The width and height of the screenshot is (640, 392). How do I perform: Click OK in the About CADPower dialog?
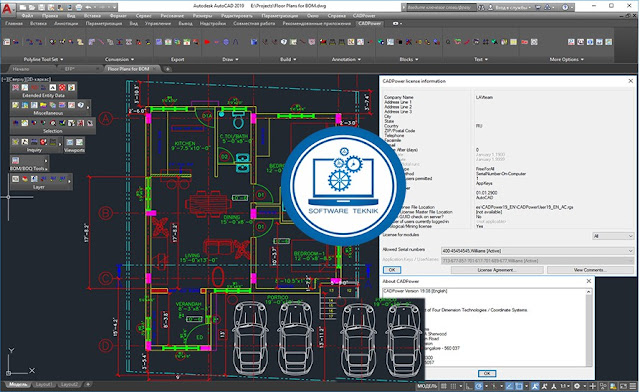point(487,373)
